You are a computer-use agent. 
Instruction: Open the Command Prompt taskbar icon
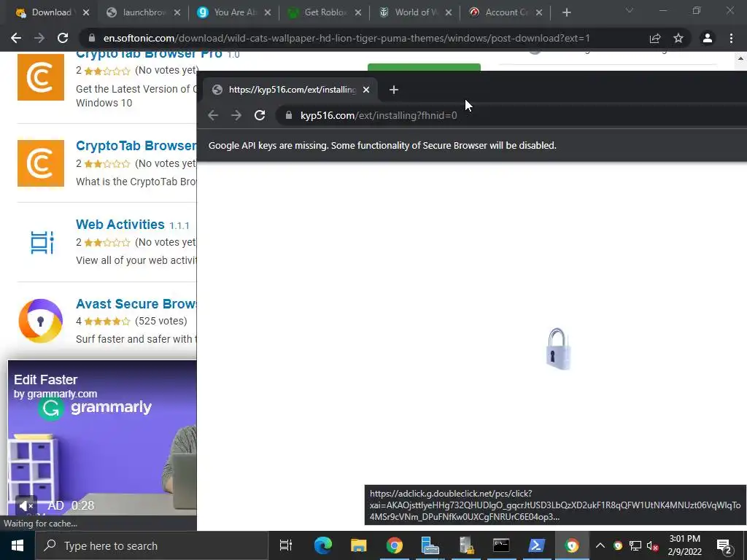click(500, 545)
